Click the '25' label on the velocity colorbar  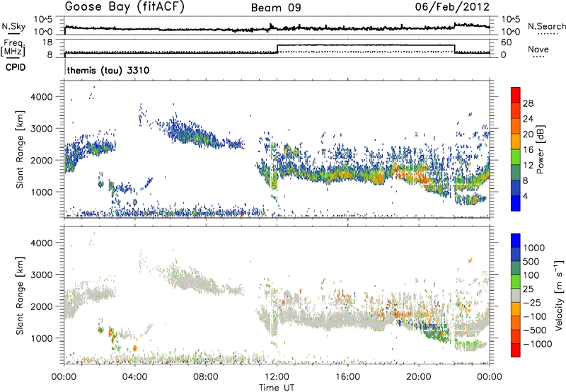[528, 289]
